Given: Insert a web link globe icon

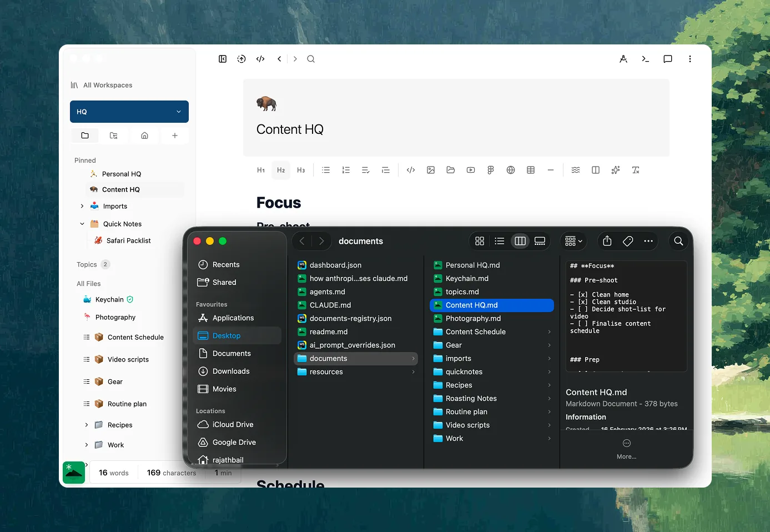Looking at the screenshot, I should 511,170.
